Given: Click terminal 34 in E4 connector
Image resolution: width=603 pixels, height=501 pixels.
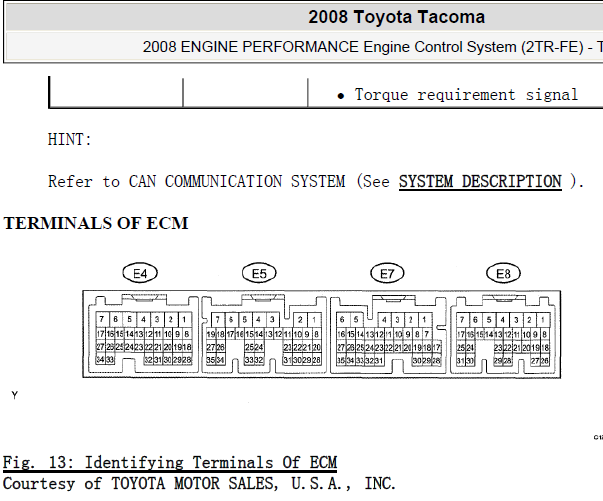Looking at the screenshot, I should click(x=100, y=360).
